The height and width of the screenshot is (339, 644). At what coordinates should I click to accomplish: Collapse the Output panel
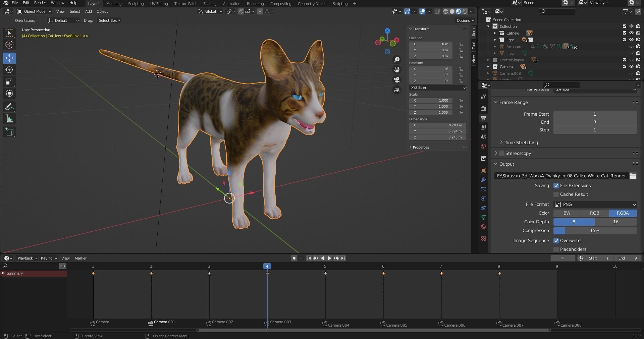point(496,164)
